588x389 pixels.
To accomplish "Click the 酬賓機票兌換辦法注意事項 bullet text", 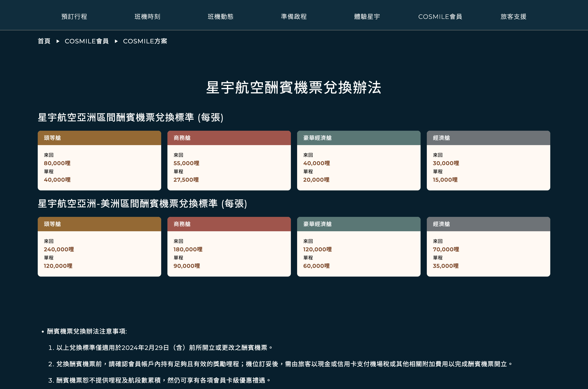I will (x=87, y=331).
